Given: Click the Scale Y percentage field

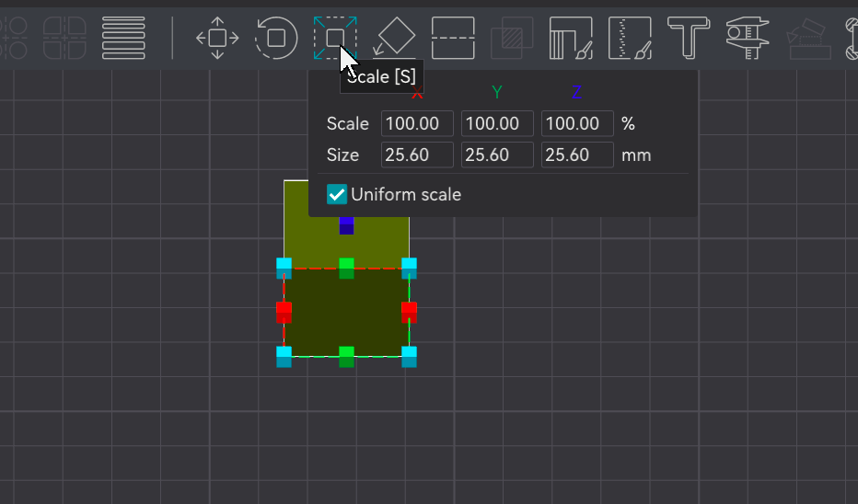Looking at the screenshot, I should [x=497, y=123].
